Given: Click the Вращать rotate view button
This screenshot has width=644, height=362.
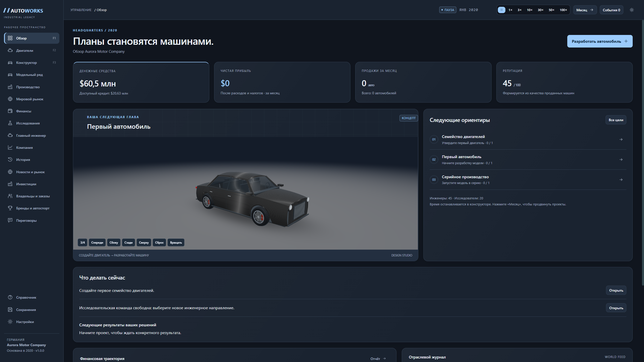Looking at the screenshot, I should pyautogui.click(x=176, y=243).
